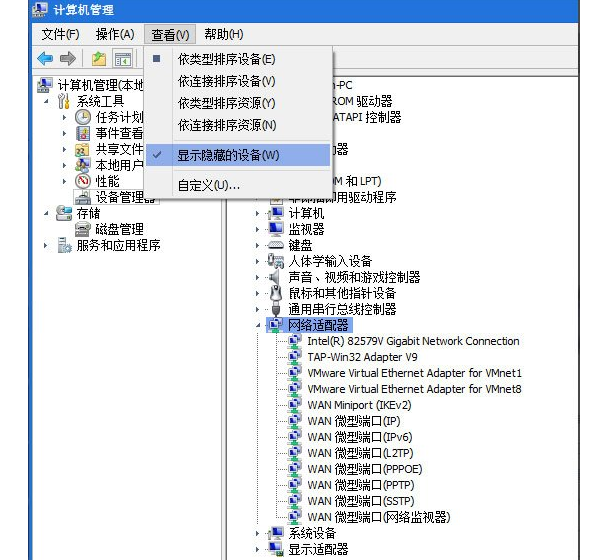Open the 帮助(H) menu
The image size is (593, 560).
[224, 34]
